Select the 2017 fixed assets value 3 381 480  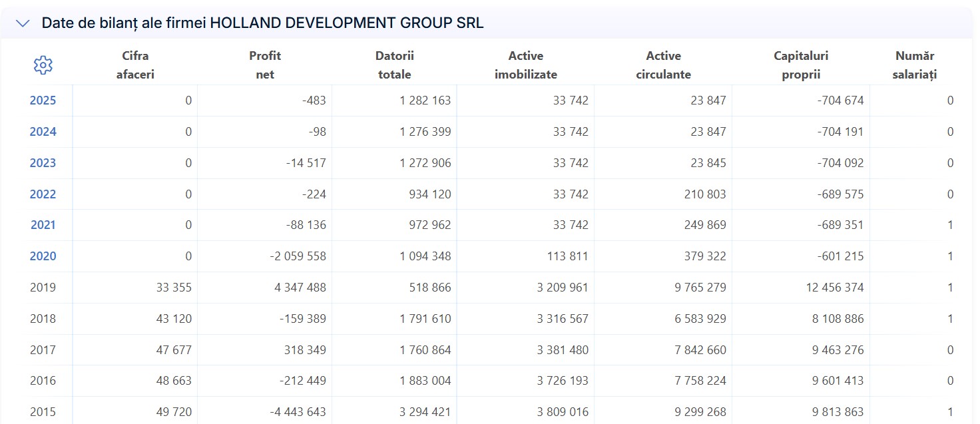pos(563,350)
